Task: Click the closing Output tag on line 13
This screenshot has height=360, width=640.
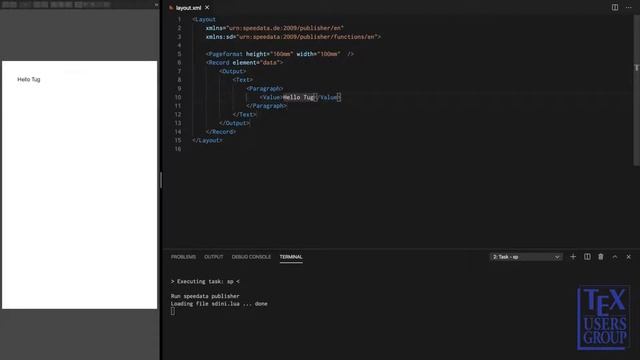Action: 234,123
